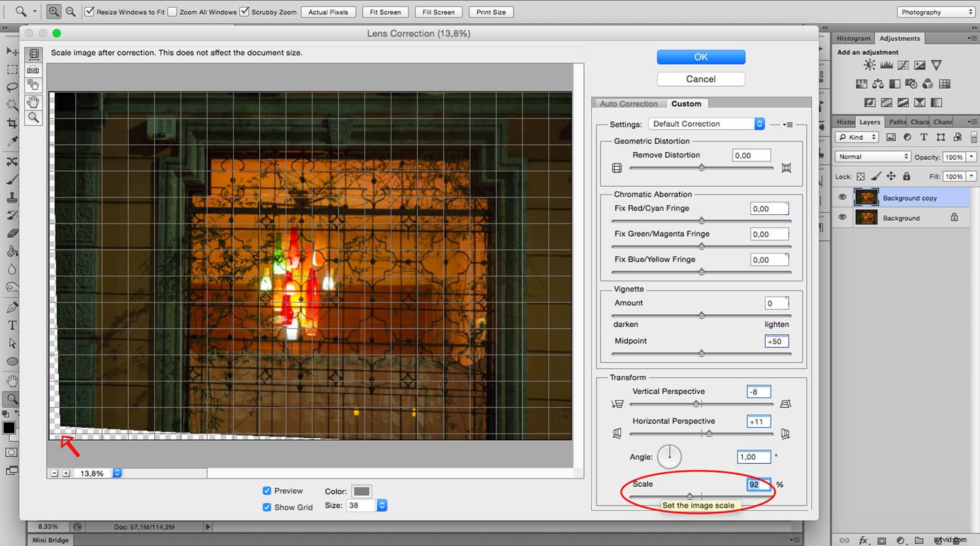Select the Zoom tool in Lens Correction
The image size is (980, 546).
[33, 118]
